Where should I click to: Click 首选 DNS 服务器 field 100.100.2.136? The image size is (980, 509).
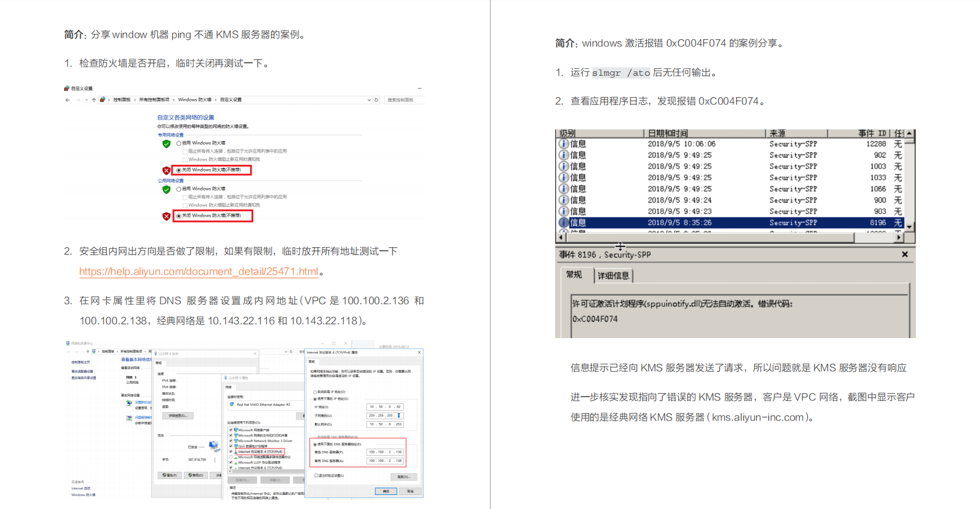(385, 452)
